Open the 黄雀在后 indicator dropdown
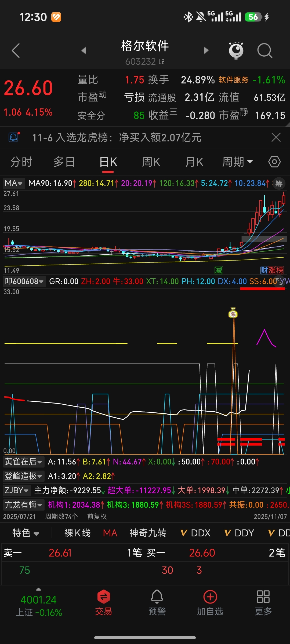290x644 pixels. pyautogui.click(x=24, y=462)
